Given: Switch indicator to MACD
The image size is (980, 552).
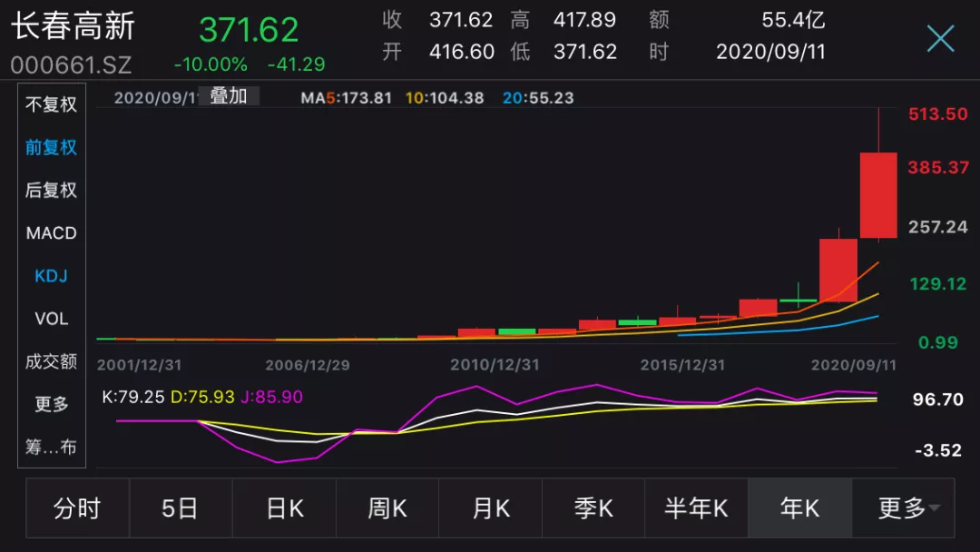Looking at the screenshot, I should 51,233.
